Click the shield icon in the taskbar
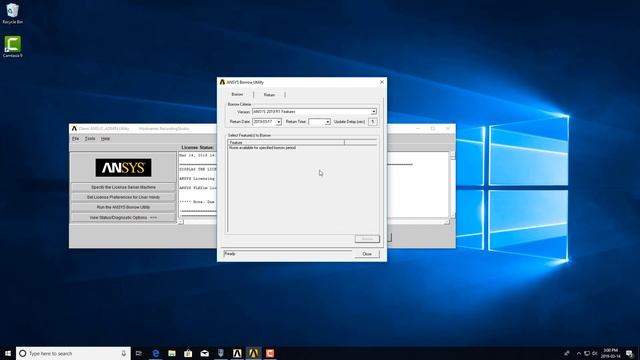 (221, 353)
